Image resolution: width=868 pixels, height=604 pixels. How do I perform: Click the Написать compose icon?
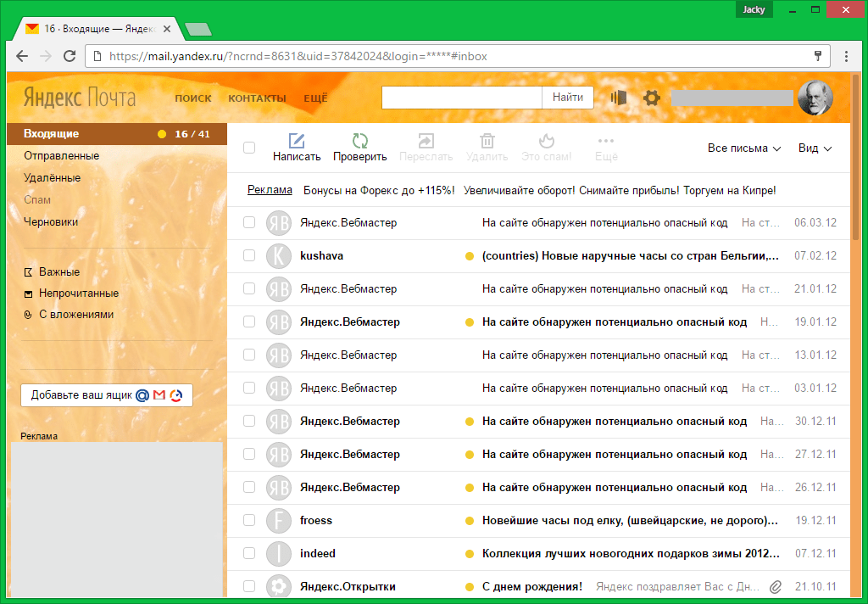point(297,142)
